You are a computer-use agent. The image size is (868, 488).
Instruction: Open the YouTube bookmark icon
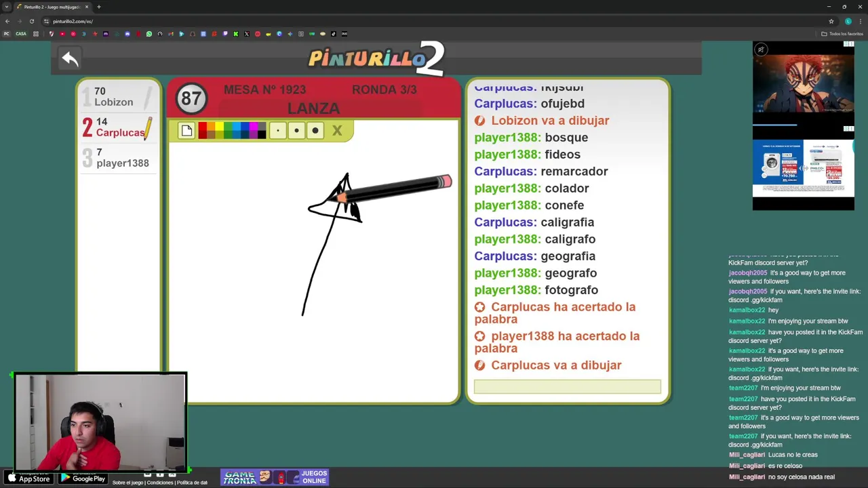pos(62,34)
